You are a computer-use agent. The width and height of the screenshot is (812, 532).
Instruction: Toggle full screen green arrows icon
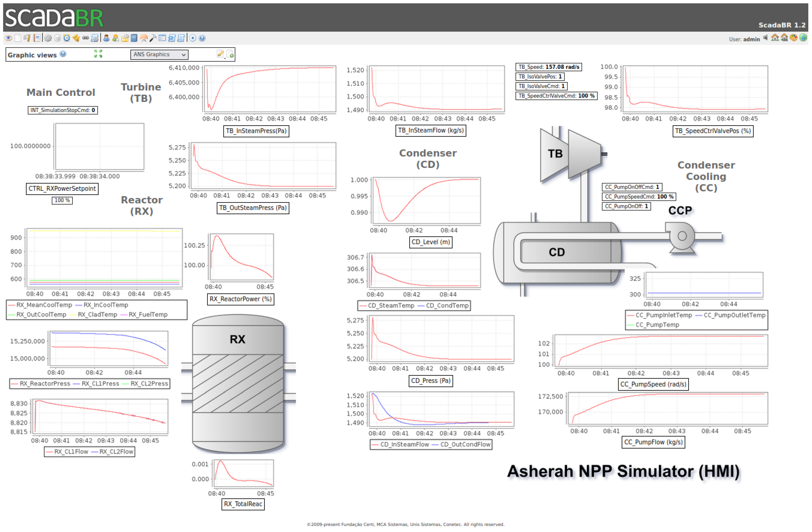click(x=98, y=54)
